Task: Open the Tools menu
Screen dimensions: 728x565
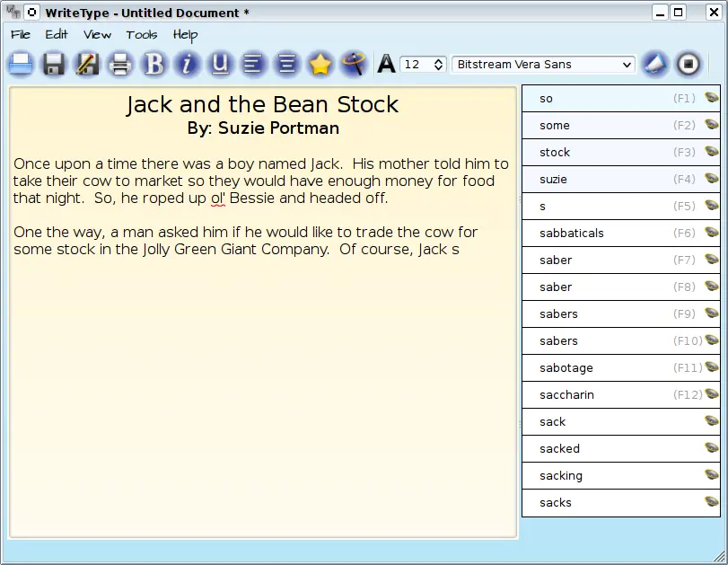Action: coord(142,35)
